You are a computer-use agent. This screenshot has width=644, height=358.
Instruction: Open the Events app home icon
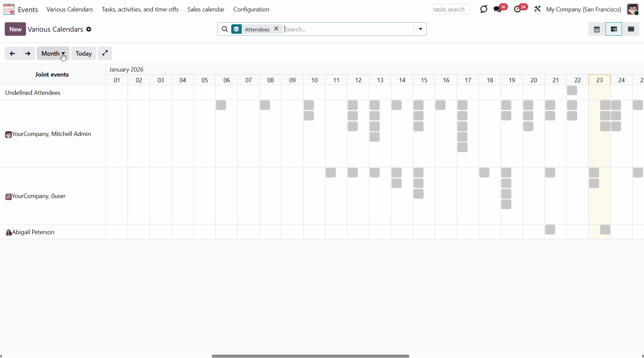9,9
